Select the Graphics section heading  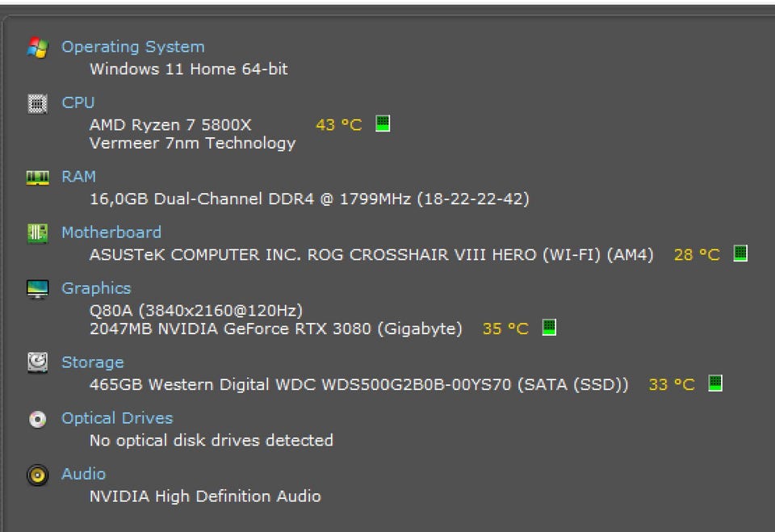coord(96,288)
